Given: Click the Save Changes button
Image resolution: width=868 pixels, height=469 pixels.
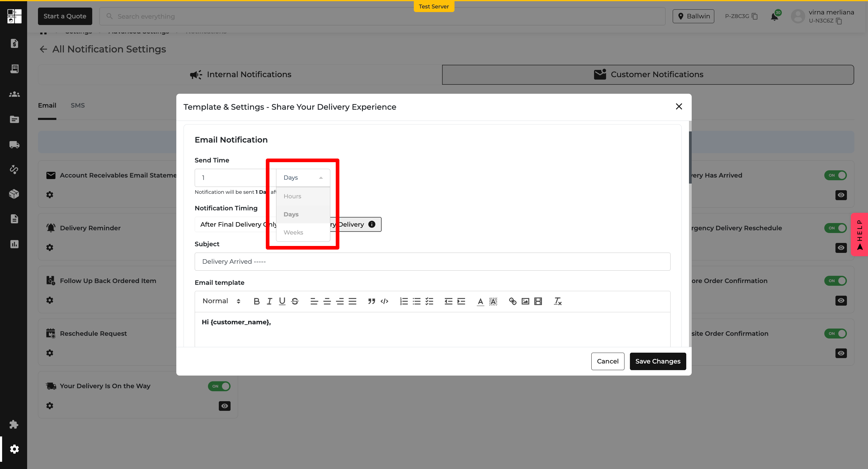Looking at the screenshot, I should coord(657,361).
